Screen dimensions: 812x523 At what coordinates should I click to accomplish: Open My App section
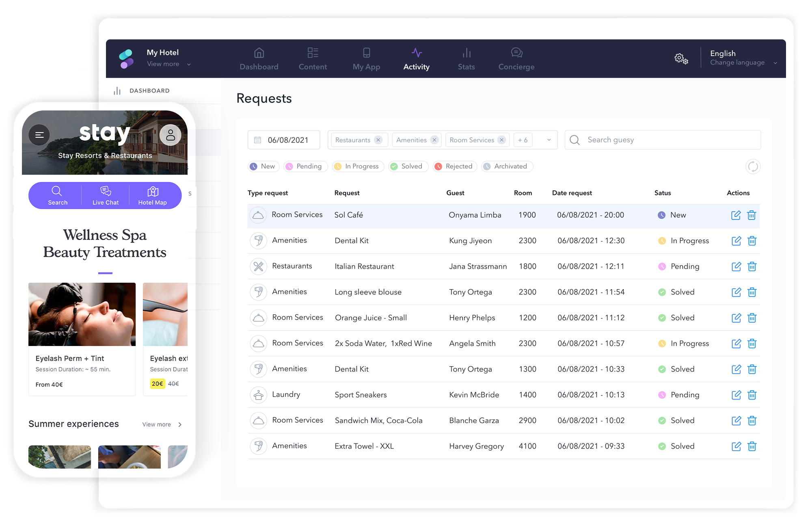coord(366,59)
